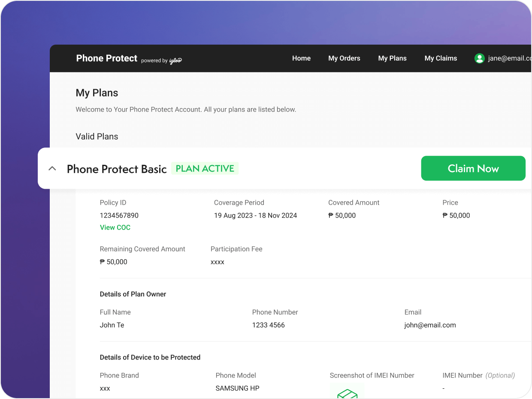Open the account menu via the avatar icon
The image size is (532, 399).
click(479, 58)
